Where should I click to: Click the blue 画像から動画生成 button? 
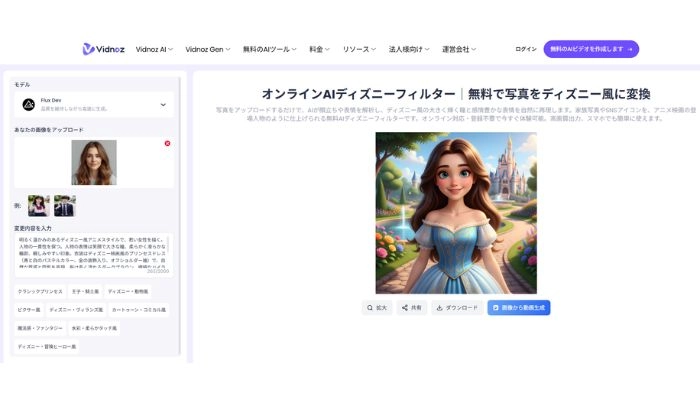519,308
